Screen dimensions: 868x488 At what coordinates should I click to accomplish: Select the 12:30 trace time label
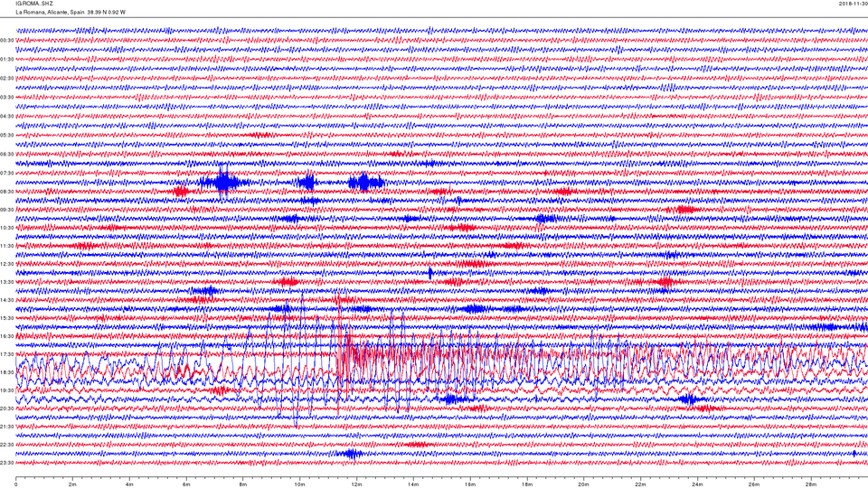(6, 264)
